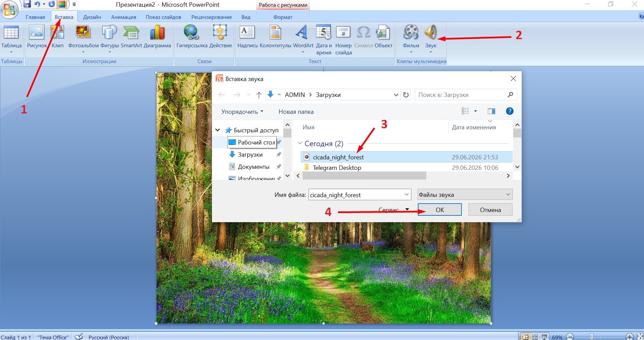Open the view options dropdown arrow
This screenshot has width=644, height=340.
point(475,111)
